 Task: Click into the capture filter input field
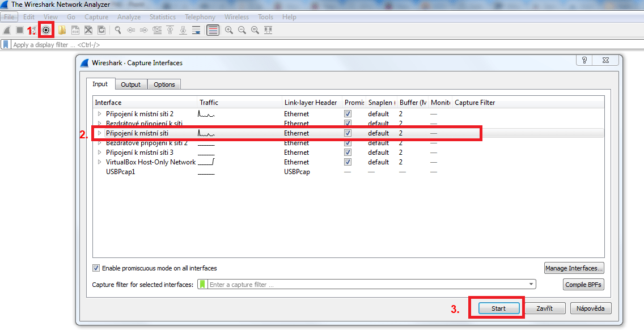point(367,285)
